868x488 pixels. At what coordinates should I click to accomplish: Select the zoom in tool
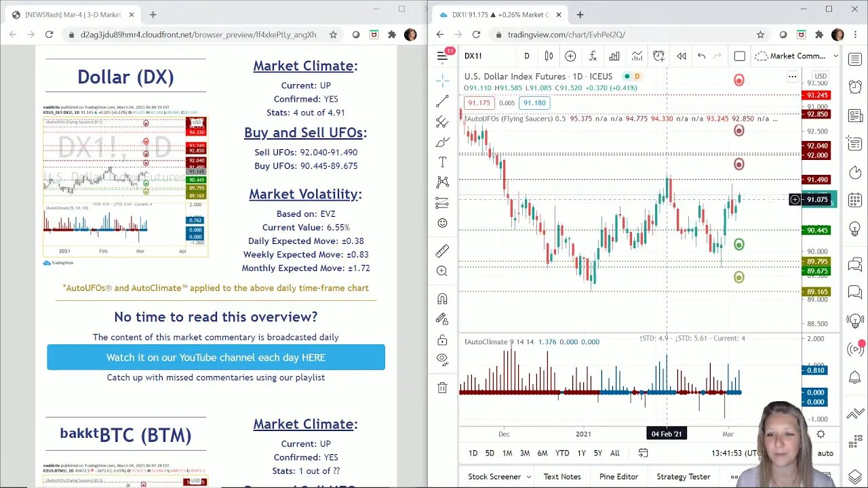pyautogui.click(x=442, y=271)
